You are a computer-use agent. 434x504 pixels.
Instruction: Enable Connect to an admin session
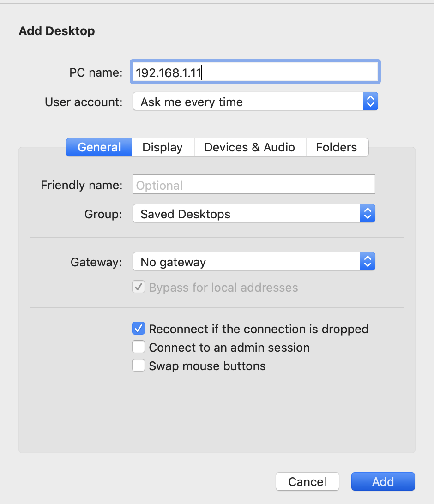coord(139,347)
